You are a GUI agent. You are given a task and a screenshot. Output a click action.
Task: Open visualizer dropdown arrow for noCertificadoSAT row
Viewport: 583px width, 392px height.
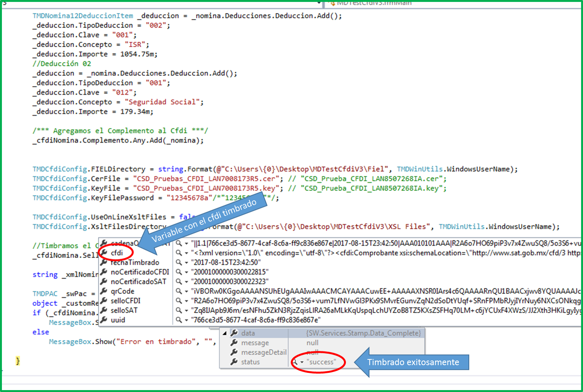coord(187,282)
